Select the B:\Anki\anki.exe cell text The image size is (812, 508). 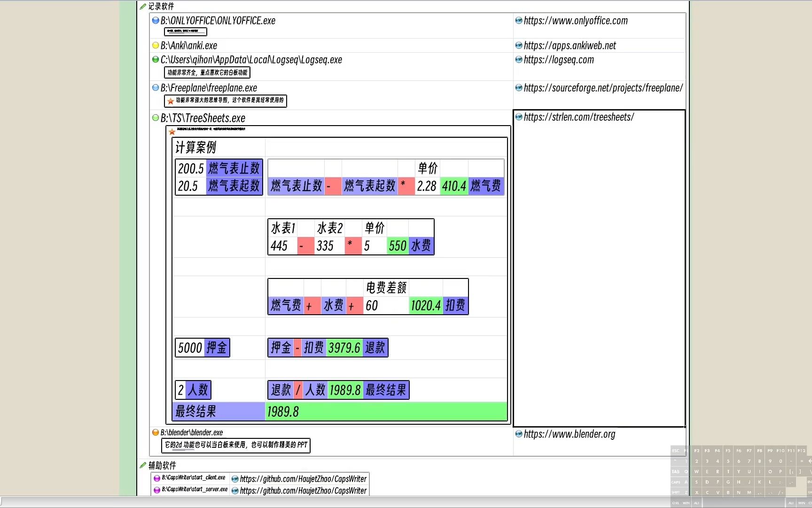[189, 46]
